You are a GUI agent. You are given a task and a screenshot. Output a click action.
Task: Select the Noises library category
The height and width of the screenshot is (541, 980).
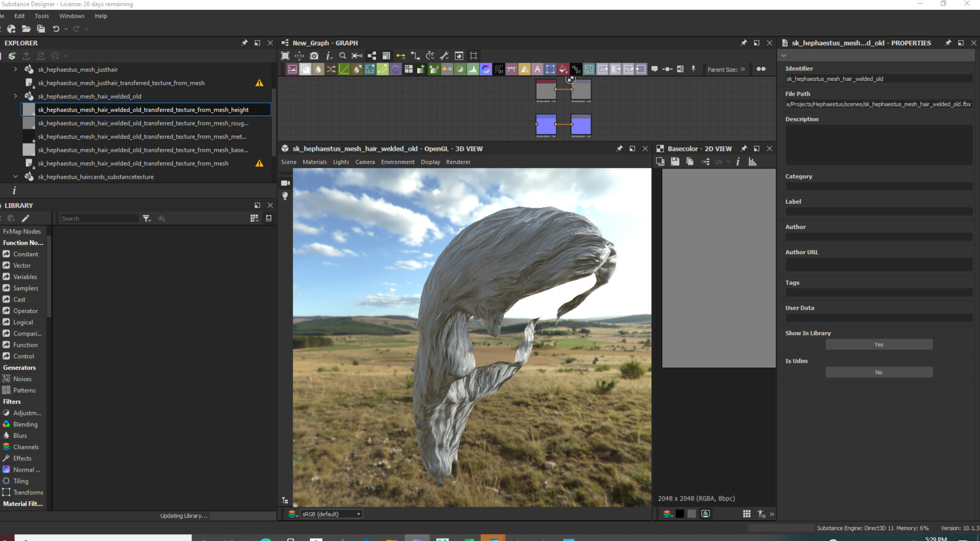point(22,379)
